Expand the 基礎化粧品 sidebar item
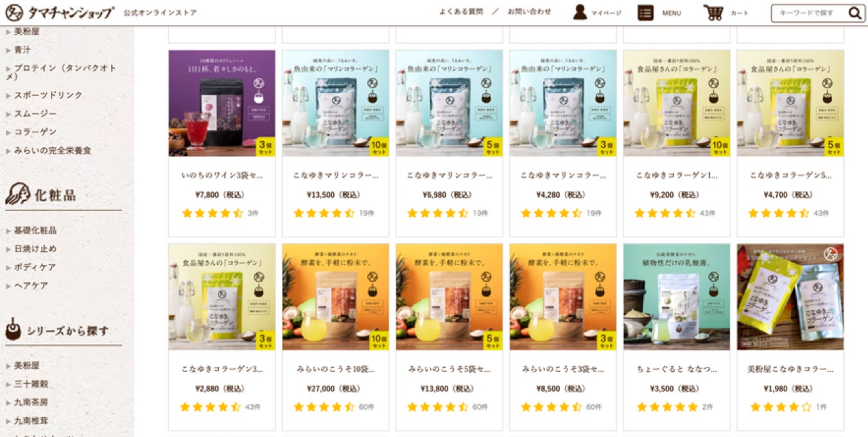The image size is (868, 437). pyautogui.click(x=35, y=230)
